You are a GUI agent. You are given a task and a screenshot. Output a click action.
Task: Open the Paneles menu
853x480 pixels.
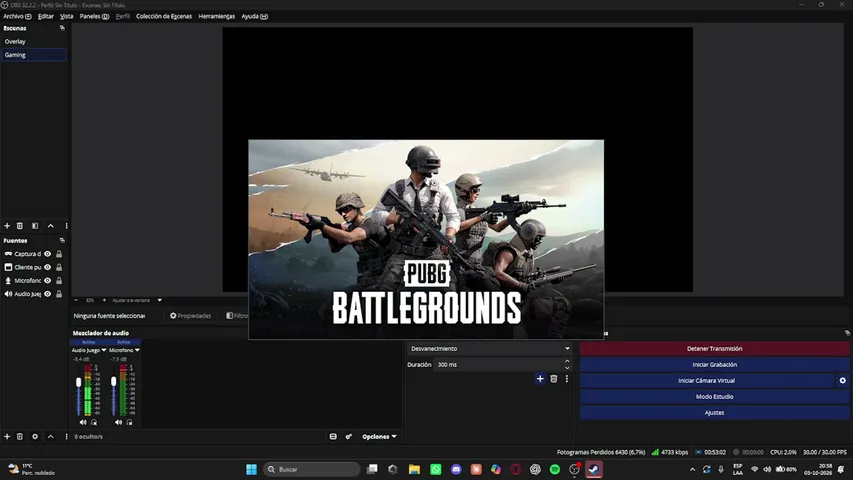94,16
